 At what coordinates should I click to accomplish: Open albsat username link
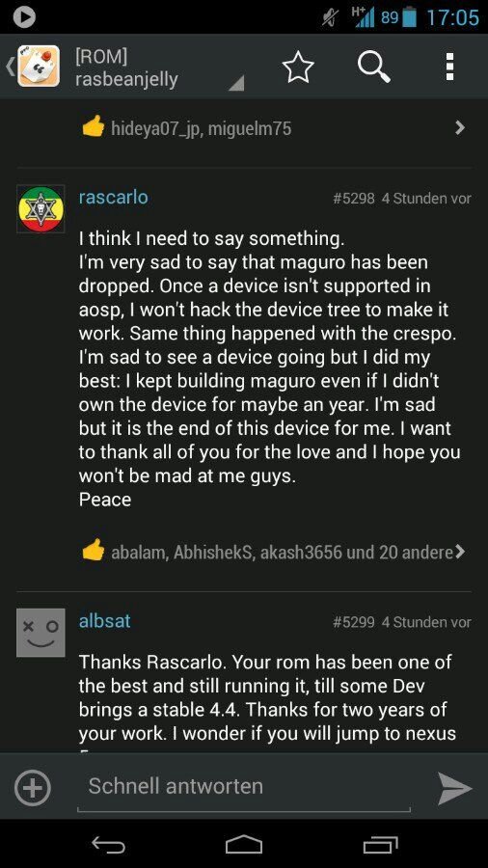(105, 621)
